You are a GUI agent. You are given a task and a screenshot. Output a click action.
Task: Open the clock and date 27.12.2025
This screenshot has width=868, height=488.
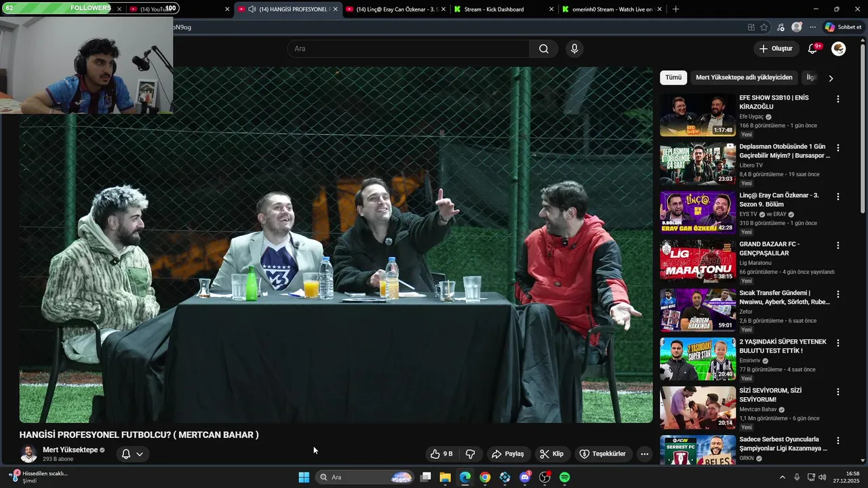pyautogui.click(x=846, y=477)
